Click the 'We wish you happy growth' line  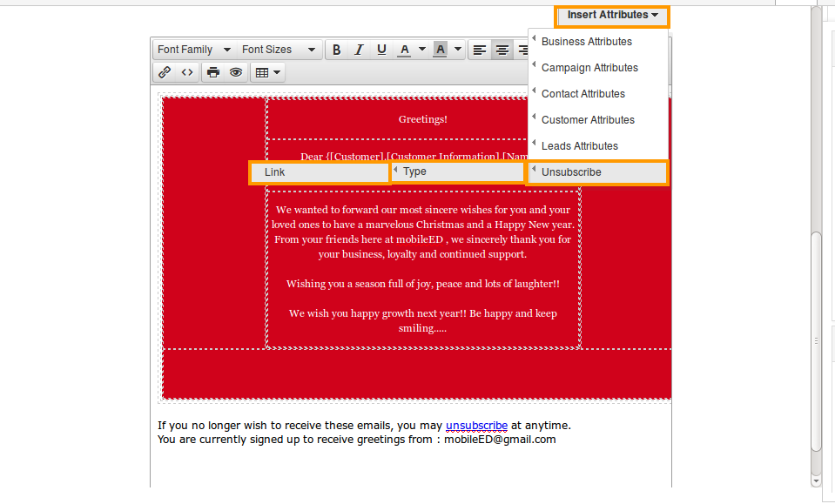pyautogui.click(x=423, y=320)
